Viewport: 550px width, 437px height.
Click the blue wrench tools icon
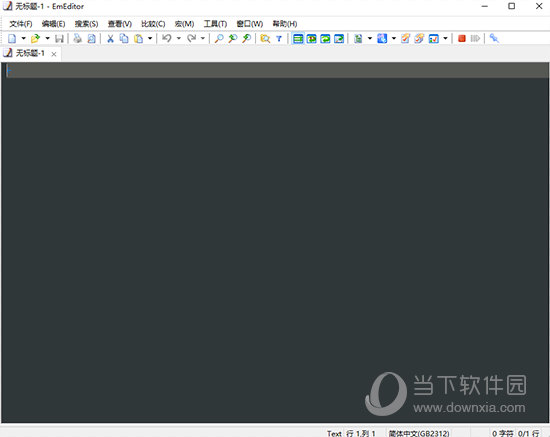(494, 38)
